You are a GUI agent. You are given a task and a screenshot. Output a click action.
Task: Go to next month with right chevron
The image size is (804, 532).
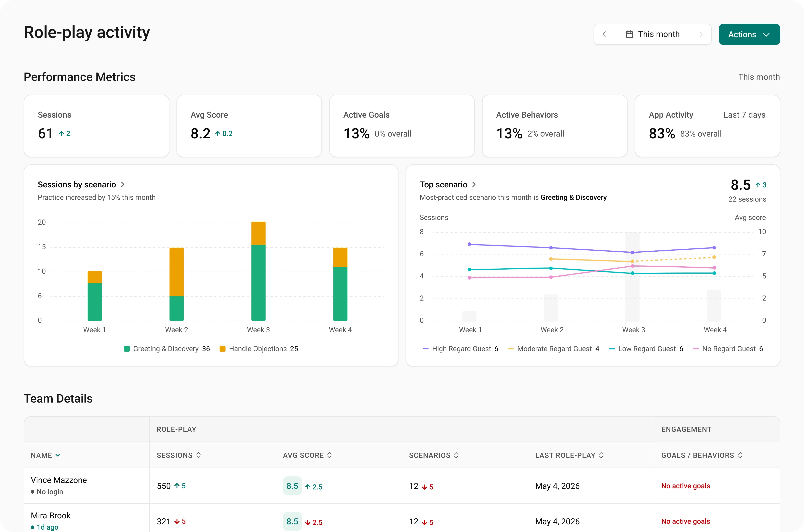(701, 34)
